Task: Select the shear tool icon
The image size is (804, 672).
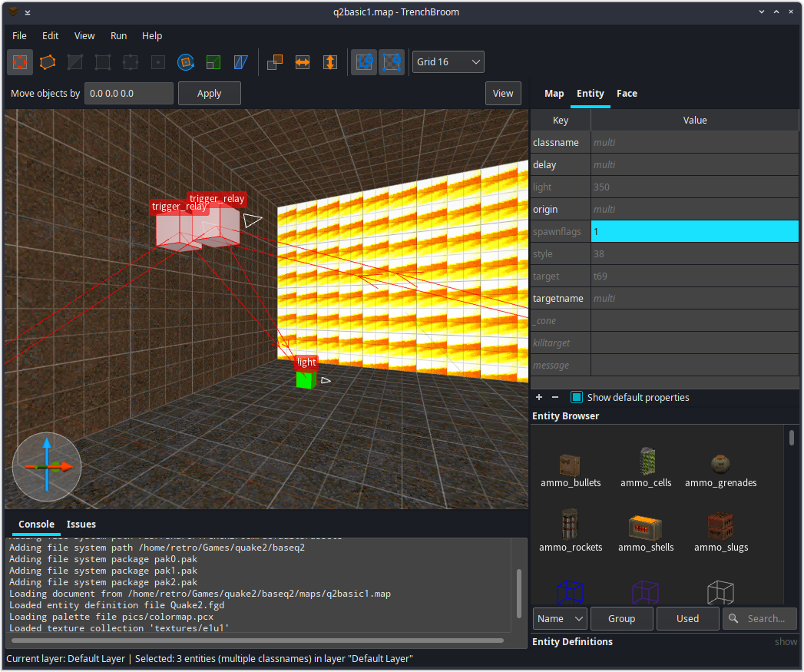Action: point(241,62)
